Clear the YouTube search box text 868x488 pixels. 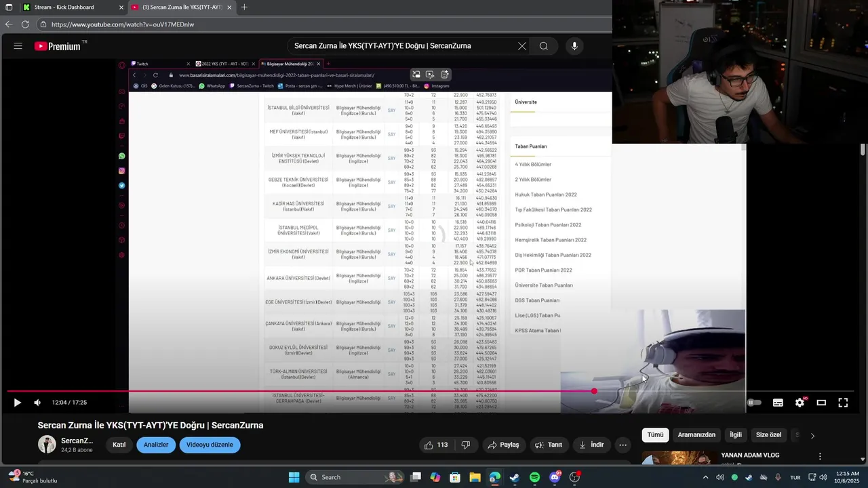522,46
